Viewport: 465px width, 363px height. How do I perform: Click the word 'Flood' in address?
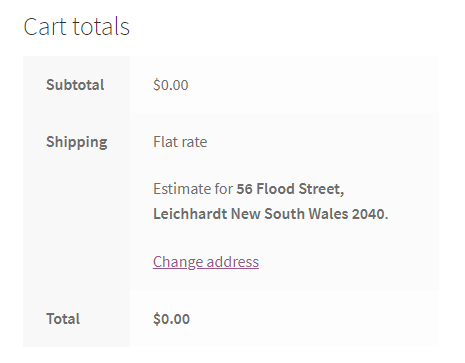(276, 189)
